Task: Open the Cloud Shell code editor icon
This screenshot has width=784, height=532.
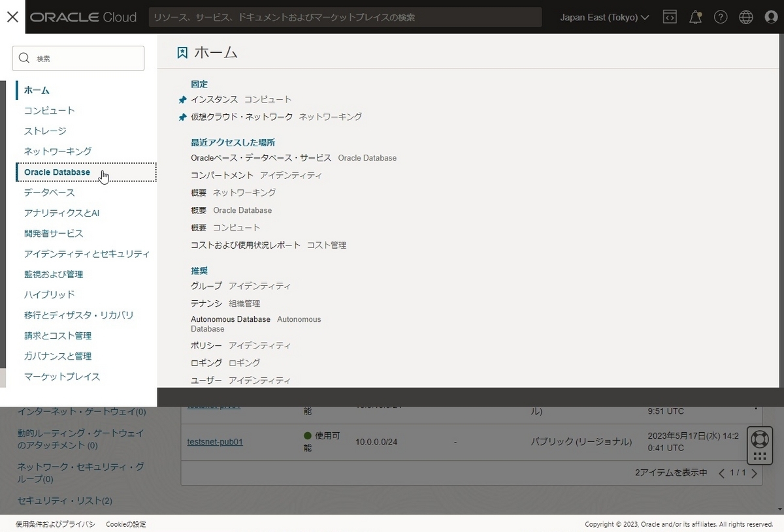Action: pyautogui.click(x=670, y=17)
